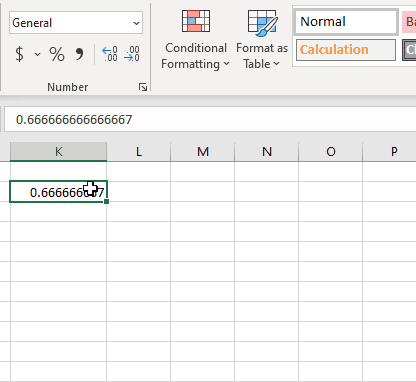Image resolution: width=416 pixels, height=382 pixels.
Task: Select column O header
Action: (331, 152)
